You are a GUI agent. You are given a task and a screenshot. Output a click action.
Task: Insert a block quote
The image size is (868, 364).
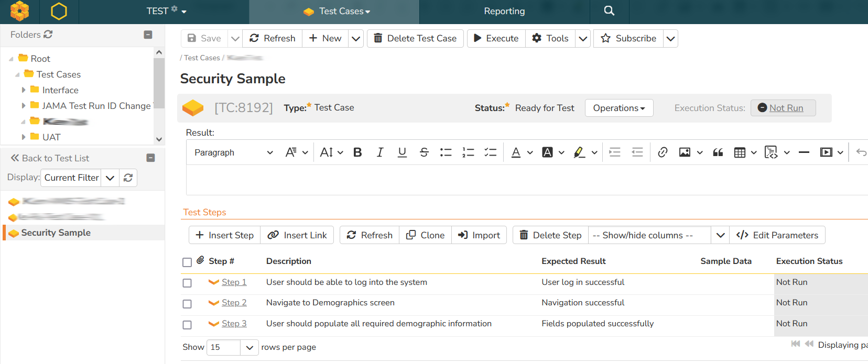click(x=718, y=152)
